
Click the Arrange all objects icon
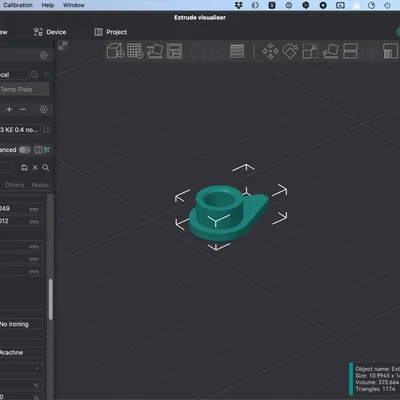tap(174, 51)
